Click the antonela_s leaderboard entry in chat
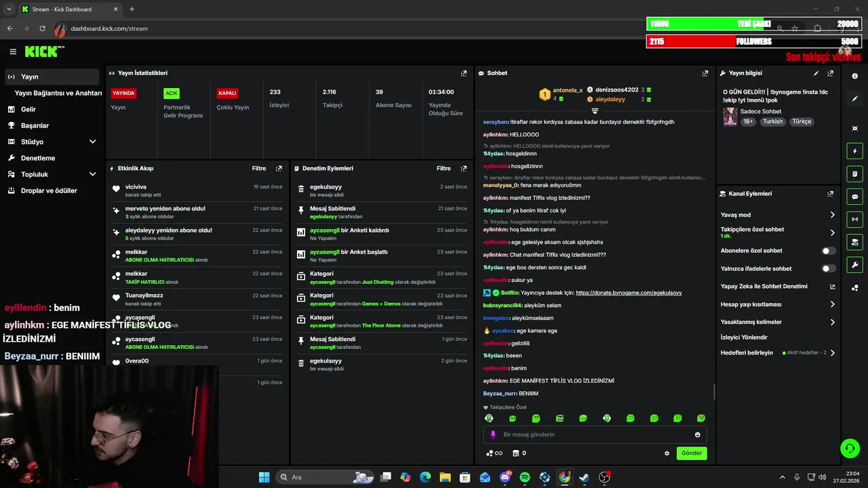868x488 pixels. pos(561,94)
